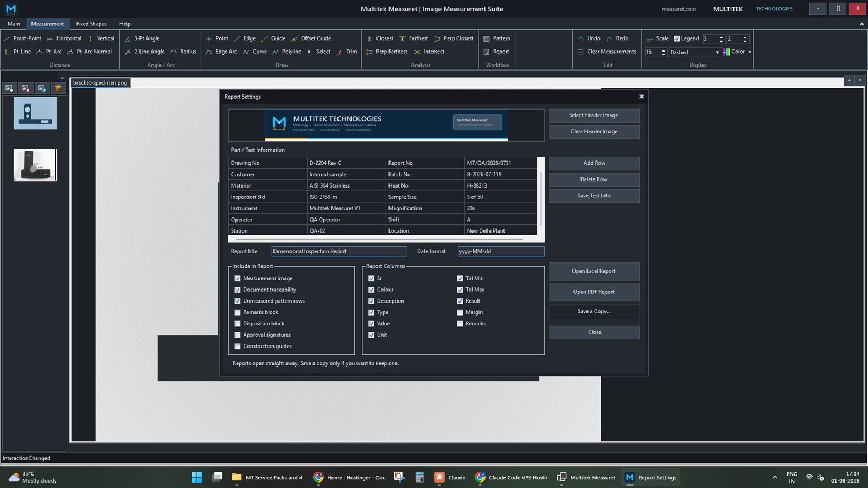Redo the last action

pyautogui.click(x=617, y=38)
